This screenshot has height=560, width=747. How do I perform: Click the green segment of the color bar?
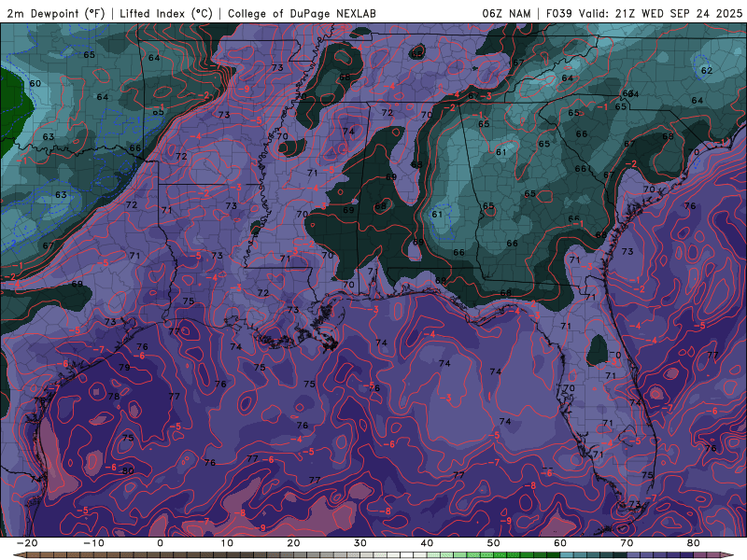[496, 555]
